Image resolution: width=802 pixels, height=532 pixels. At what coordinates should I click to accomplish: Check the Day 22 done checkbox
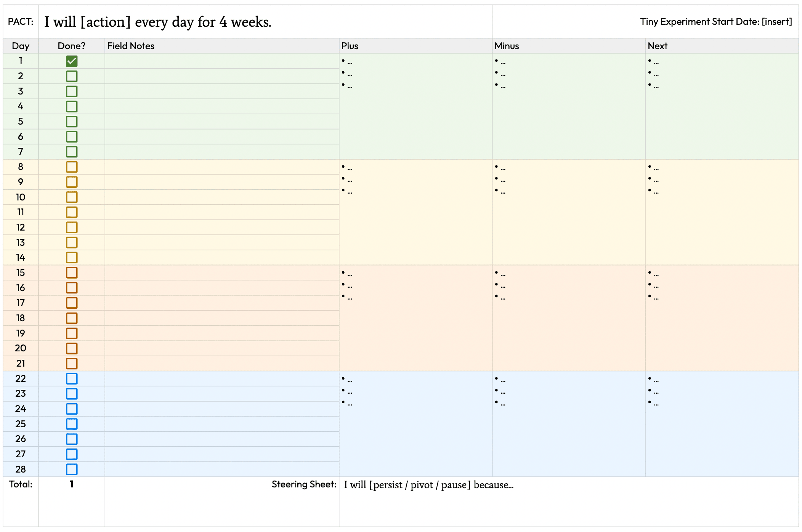click(x=72, y=378)
